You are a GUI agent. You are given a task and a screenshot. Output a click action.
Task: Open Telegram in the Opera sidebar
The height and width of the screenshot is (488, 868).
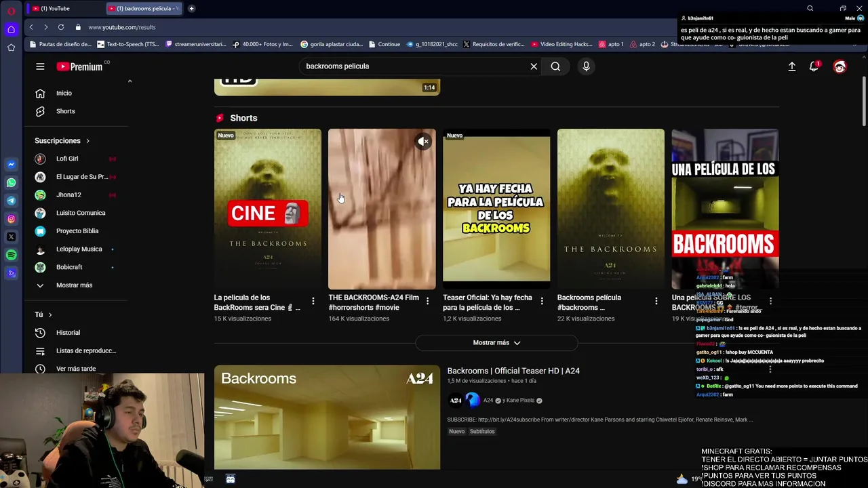11,201
